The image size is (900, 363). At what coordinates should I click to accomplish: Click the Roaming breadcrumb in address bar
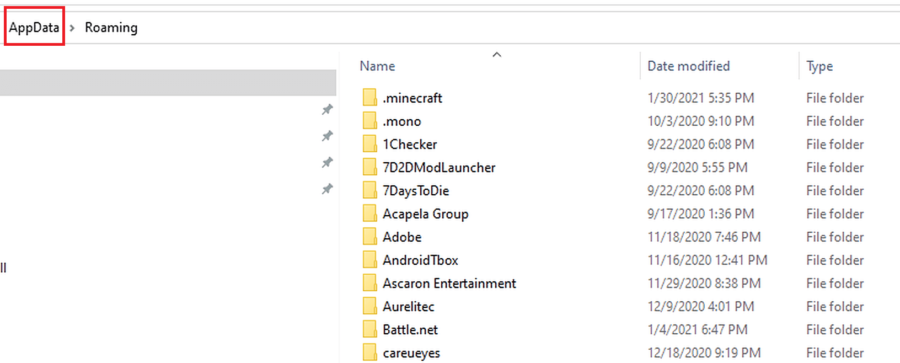[111, 27]
